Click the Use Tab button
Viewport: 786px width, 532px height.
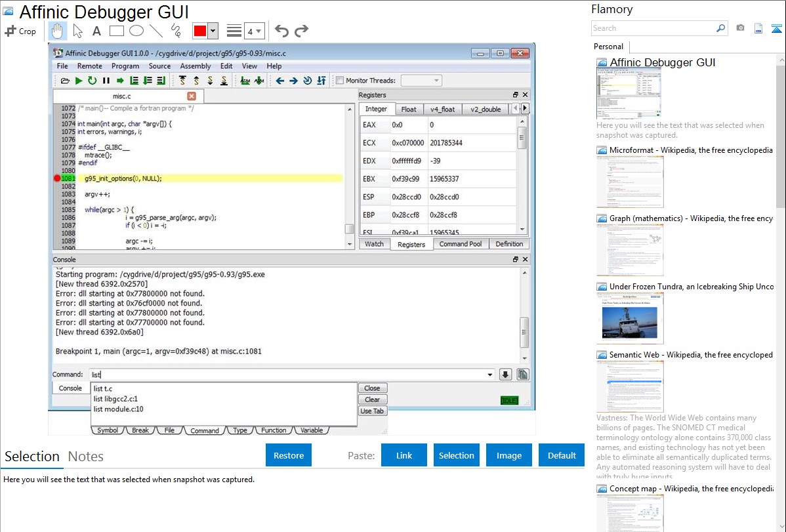click(372, 411)
